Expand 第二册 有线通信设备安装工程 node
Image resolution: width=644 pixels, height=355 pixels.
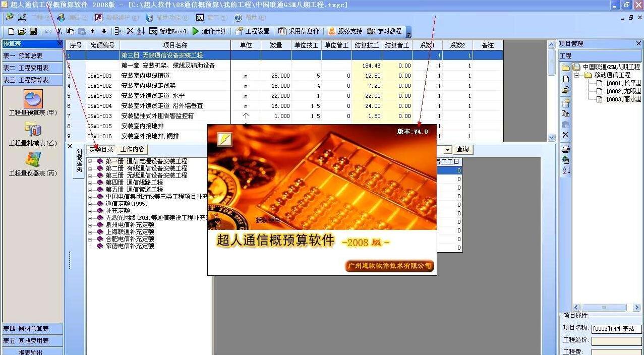coord(90,168)
